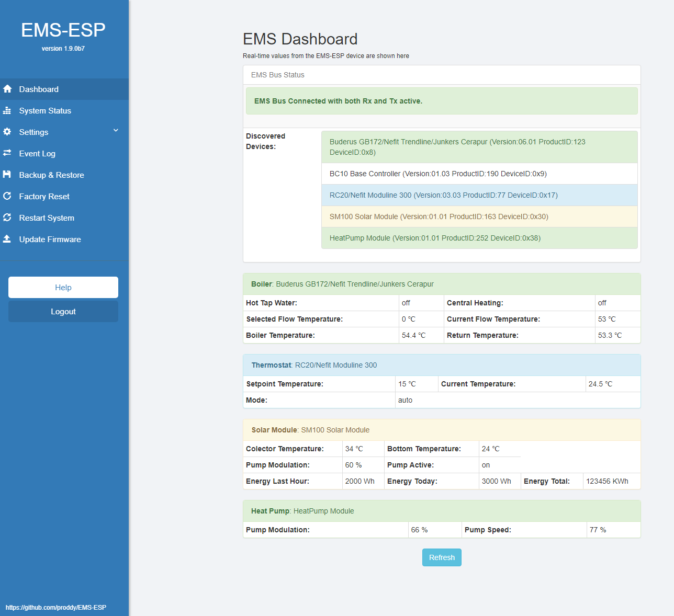The width and height of the screenshot is (674, 616).
Task: Select the RC20/Nefit Moduline 300 device entry
Action: tap(443, 195)
